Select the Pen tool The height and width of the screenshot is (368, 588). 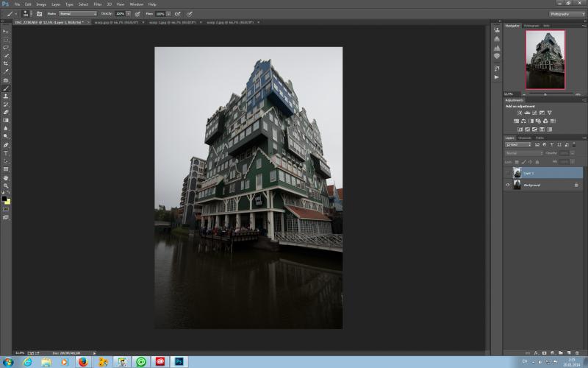(x=6, y=145)
